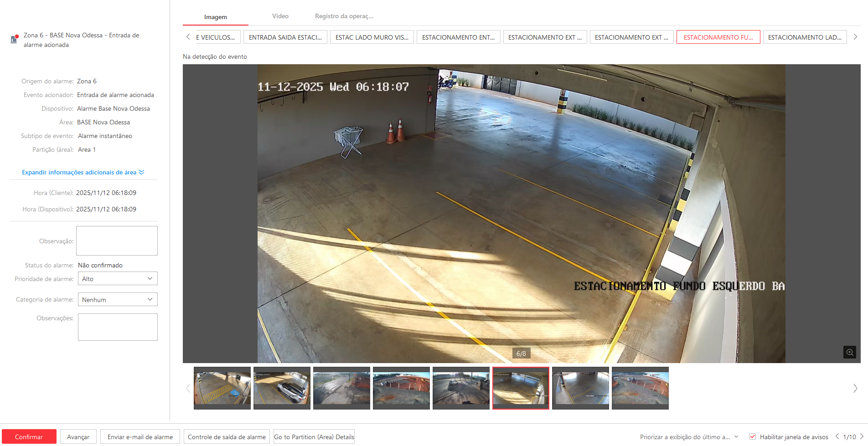The image size is (868, 446).
Task: Select the second thumbnail with white car
Action: (282, 388)
